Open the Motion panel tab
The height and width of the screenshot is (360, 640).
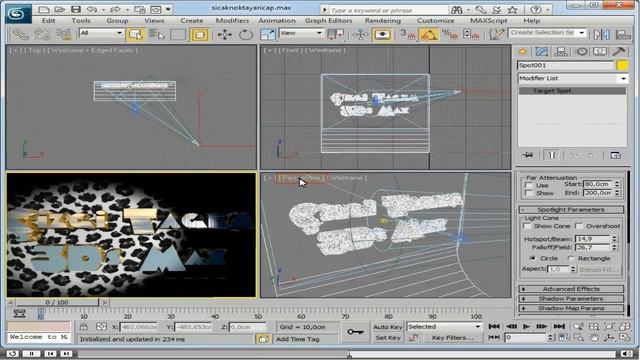point(581,52)
